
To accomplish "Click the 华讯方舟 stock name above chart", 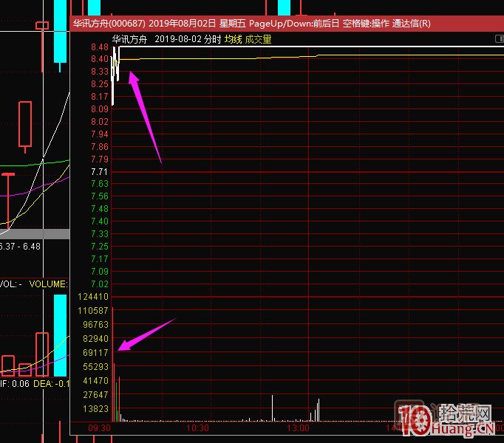I will point(129,39).
